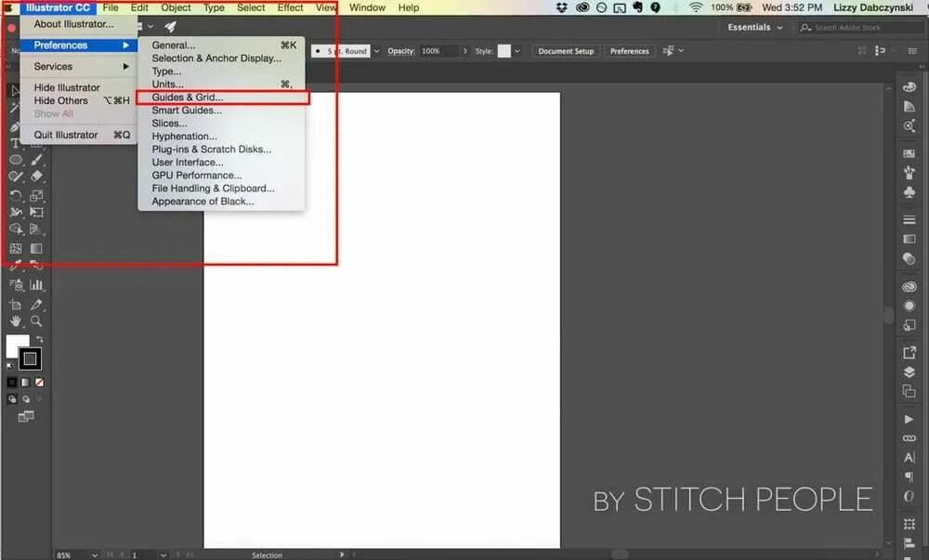
Task: Select the Paintbrush tool
Action: click(x=36, y=160)
